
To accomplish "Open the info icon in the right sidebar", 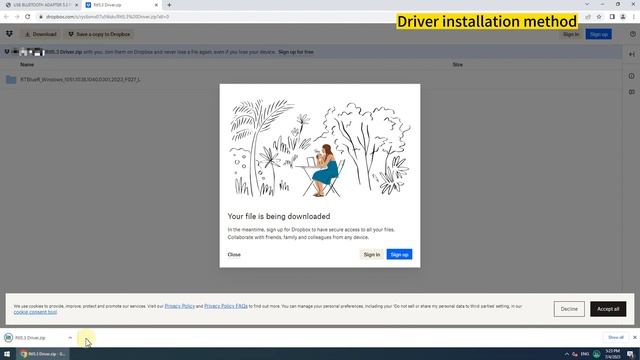I will point(631,76).
